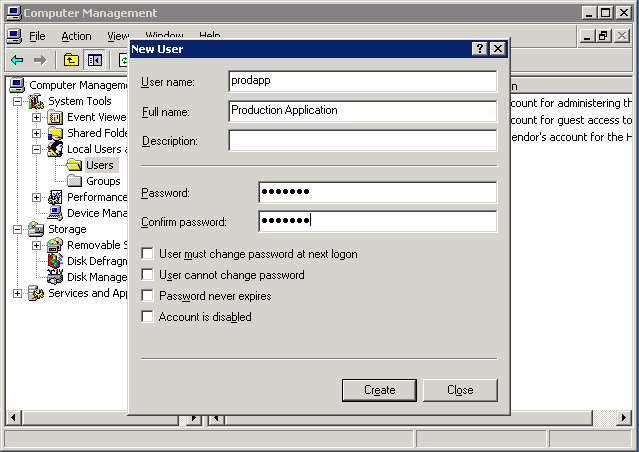The width and height of the screenshot is (639, 452).
Task: Check User cannot change password
Action: [x=148, y=275]
